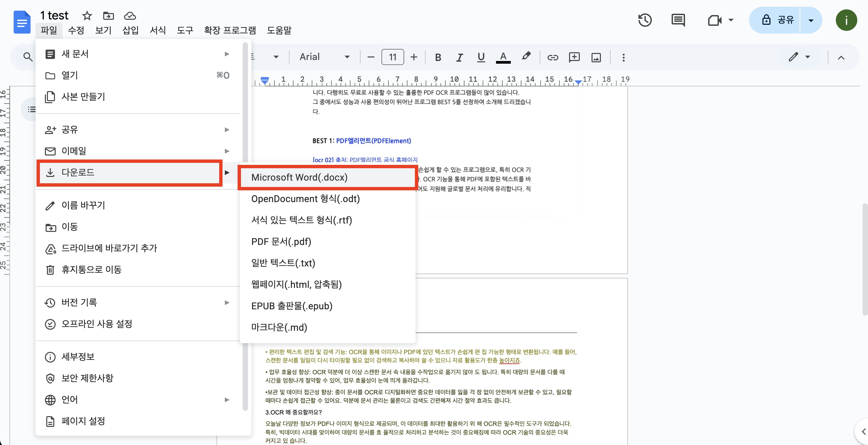Open the comments panel
Image resolution: width=868 pixels, height=445 pixels.
[x=678, y=20]
